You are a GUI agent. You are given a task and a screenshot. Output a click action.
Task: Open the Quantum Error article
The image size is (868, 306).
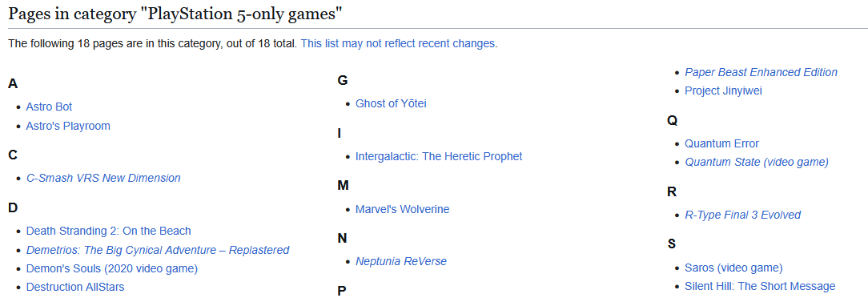(721, 144)
